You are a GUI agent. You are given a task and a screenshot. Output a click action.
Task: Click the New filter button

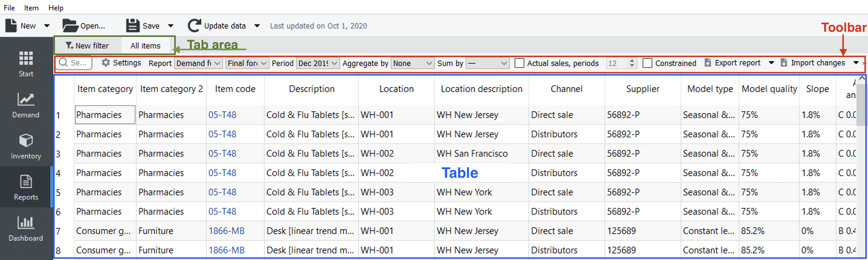pyautogui.click(x=87, y=46)
